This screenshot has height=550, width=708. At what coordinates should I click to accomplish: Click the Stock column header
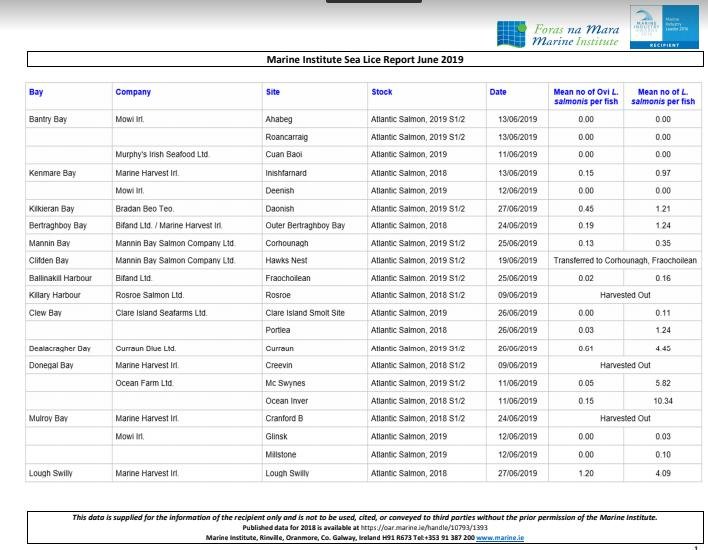click(x=382, y=92)
